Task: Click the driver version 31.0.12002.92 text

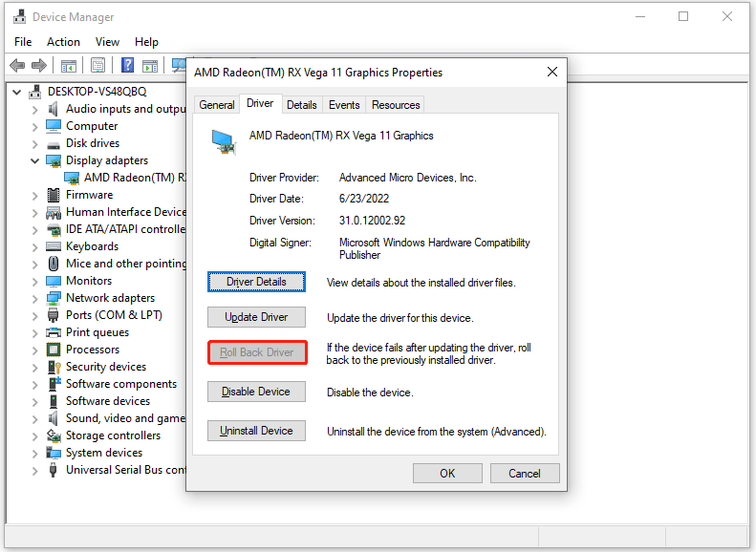Action: (x=372, y=221)
